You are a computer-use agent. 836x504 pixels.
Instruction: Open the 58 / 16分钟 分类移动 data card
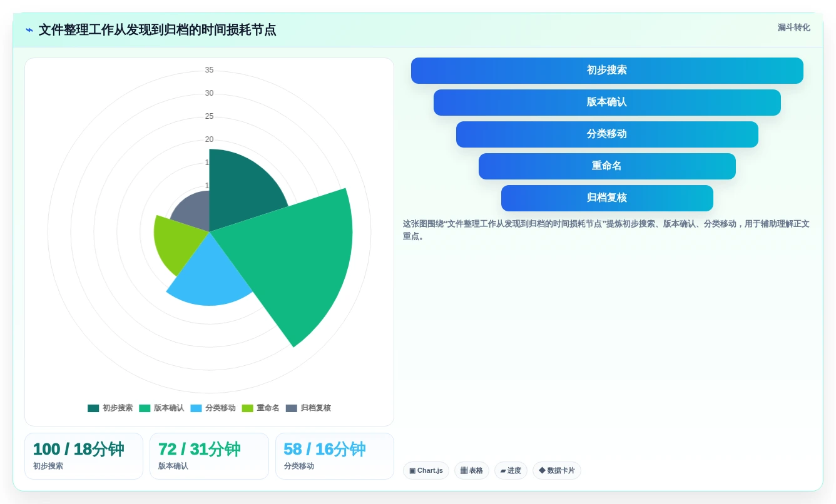pyautogui.click(x=335, y=456)
